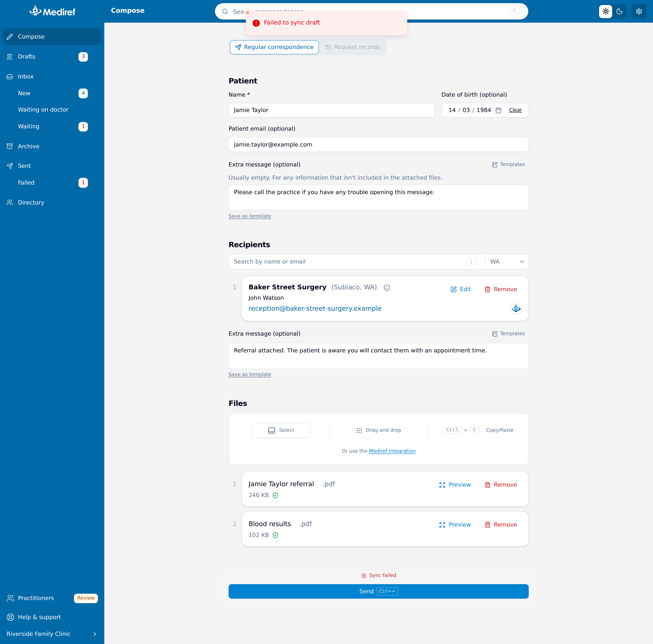Screen dimensions: 653x644
Task: Preview Jamie Taylor referral pdf
Action: pos(455,485)
